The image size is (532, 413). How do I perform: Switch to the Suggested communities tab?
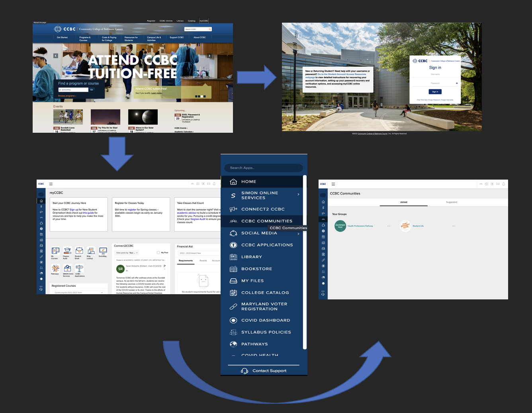[x=451, y=202]
